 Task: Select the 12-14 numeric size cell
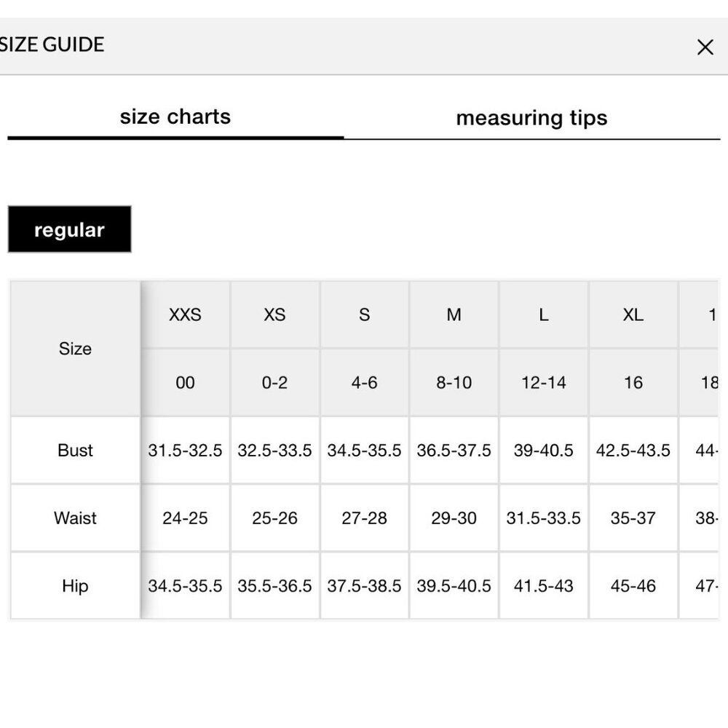[544, 383]
